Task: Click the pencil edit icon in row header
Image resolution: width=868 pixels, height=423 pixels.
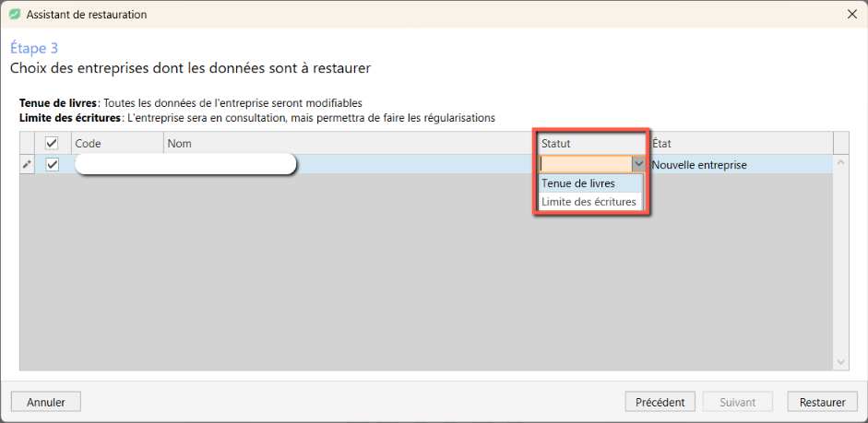Action: [27, 165]
